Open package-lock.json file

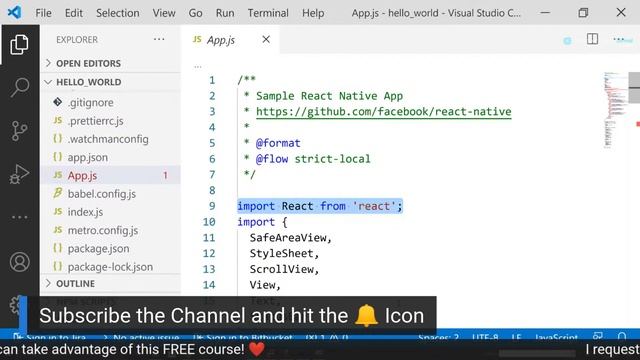click(x=111, y=267)
